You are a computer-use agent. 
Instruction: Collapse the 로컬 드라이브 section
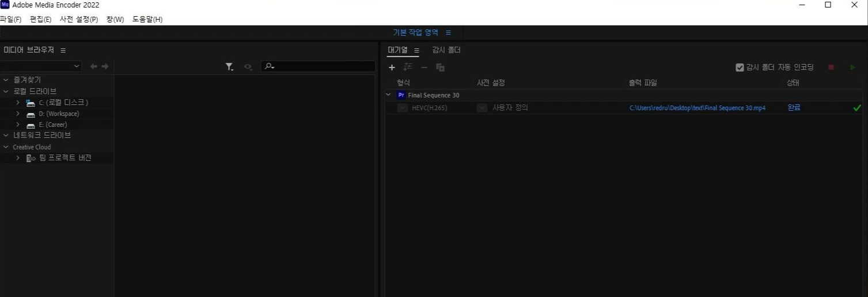pyautogui.click(x=6, y=91)
